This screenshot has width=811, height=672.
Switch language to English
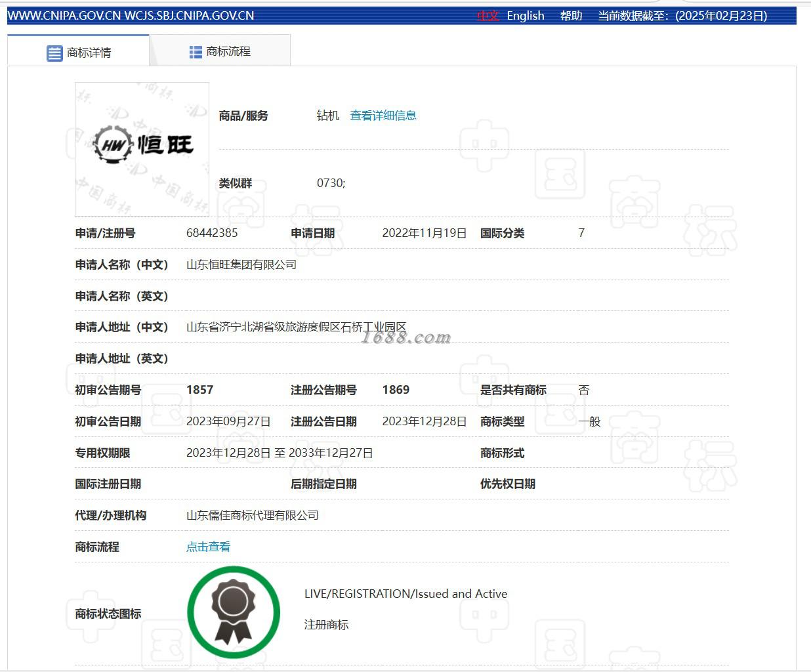[526, 16]
